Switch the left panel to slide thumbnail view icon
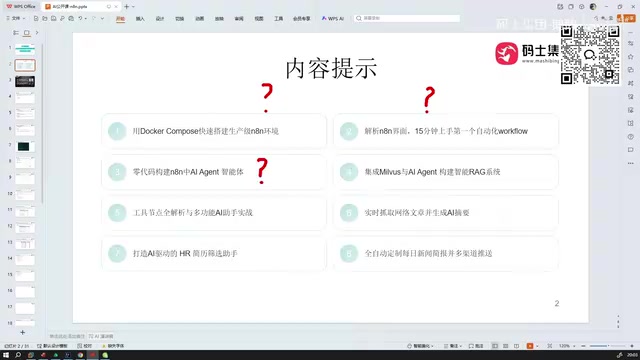The image size is (640, 360). [x=27, y=33]
